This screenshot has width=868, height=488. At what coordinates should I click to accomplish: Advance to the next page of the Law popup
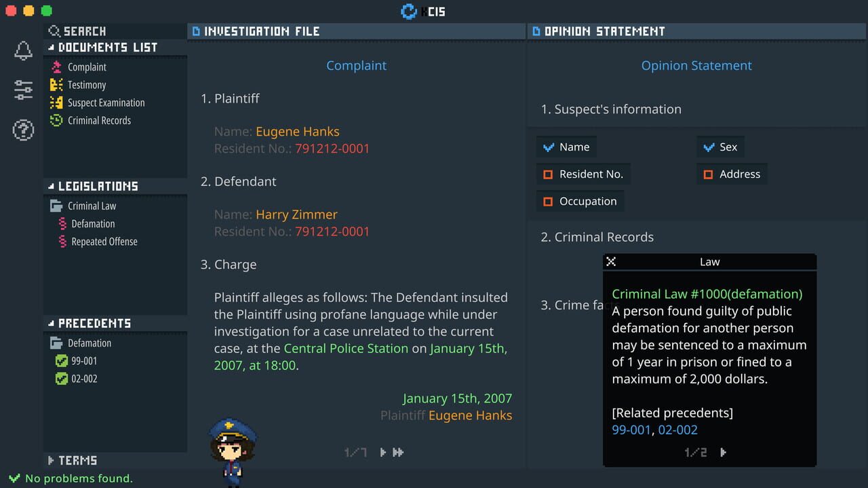click(722, 452)
